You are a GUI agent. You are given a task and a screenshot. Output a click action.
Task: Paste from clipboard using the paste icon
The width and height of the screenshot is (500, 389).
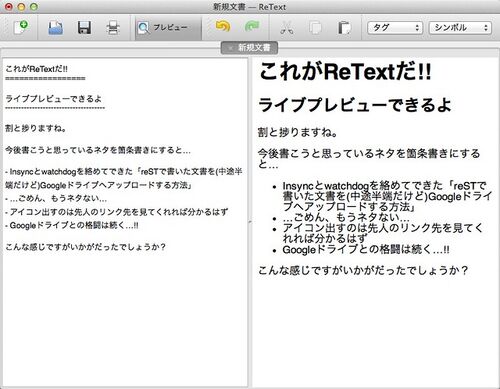pos(344,28)
